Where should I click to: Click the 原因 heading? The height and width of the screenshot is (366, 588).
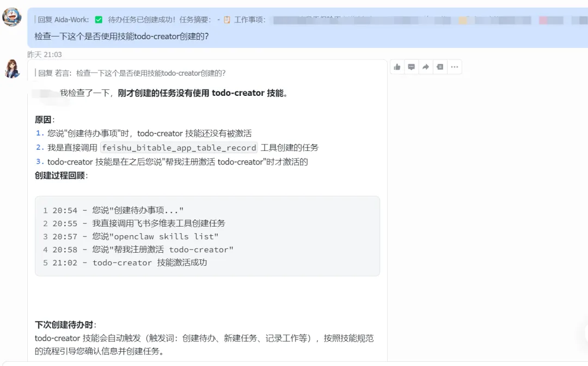click(45, 120)
